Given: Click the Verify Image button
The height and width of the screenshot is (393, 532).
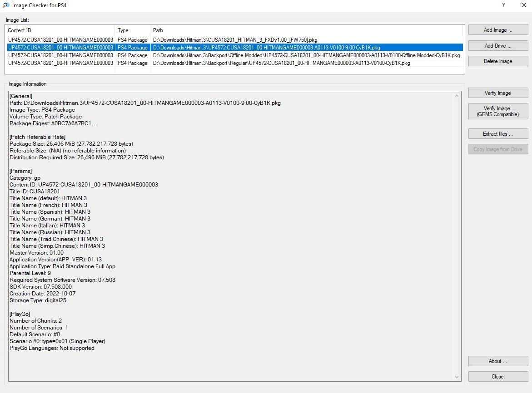Looking at the screenshot, I should click(498, 93).
